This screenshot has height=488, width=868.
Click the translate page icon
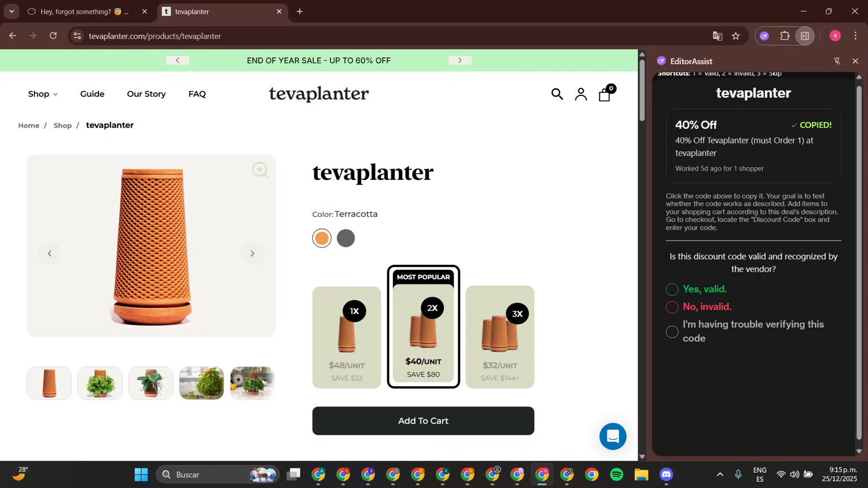[718, 36]
